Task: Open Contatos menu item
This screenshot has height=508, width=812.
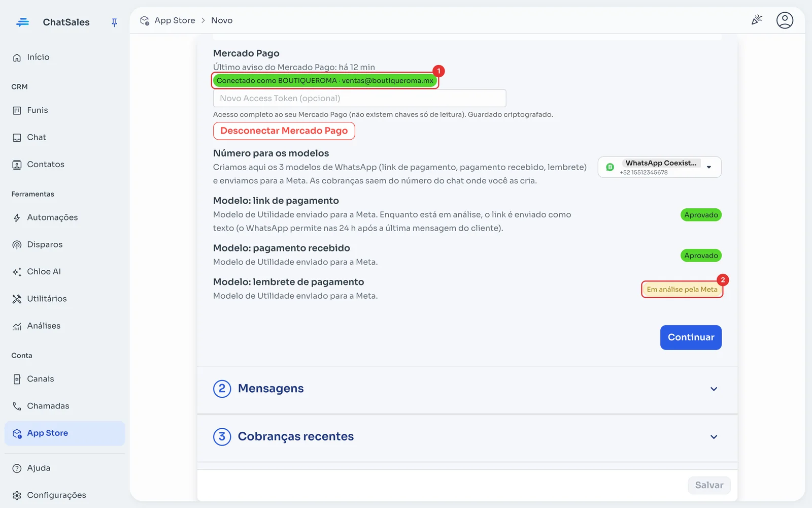Action: click(64, 165)
